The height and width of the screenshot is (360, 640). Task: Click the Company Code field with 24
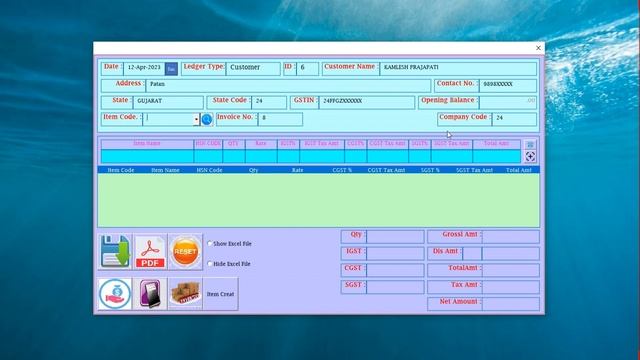tap(515, 119)
